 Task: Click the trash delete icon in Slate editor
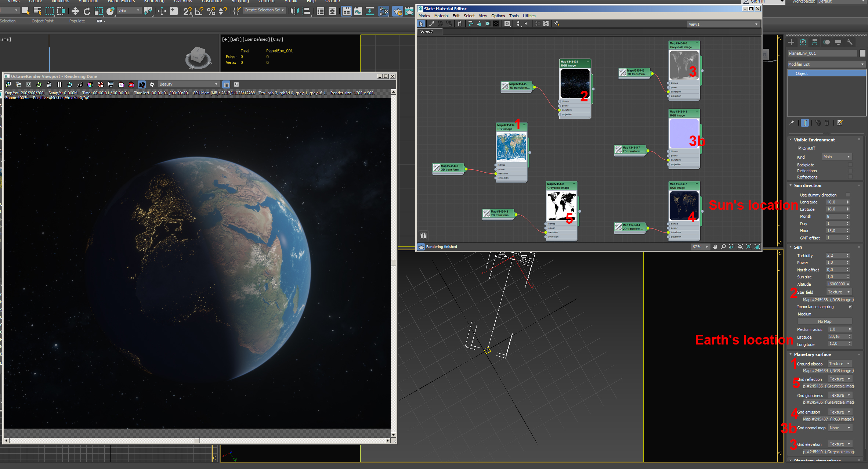pos(459,24)
